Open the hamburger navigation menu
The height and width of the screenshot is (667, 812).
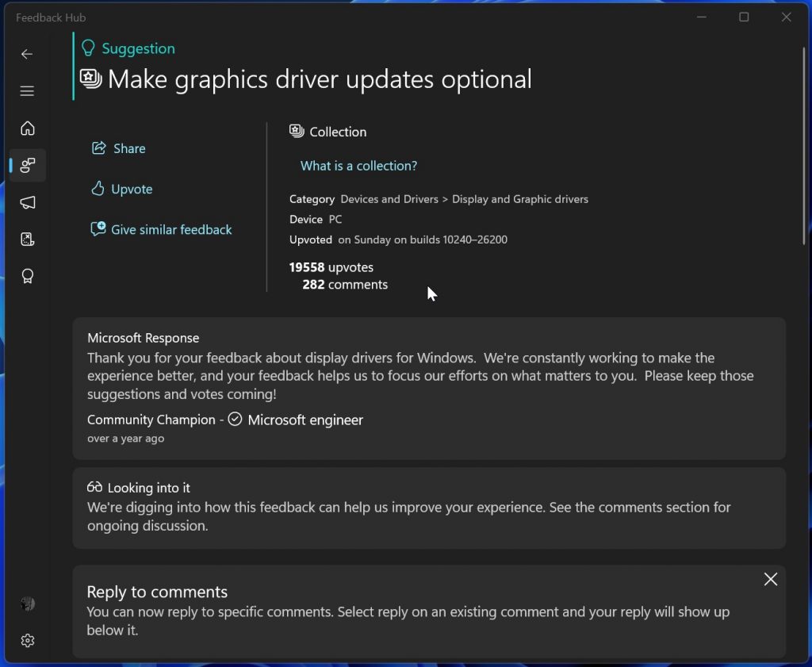27,91
